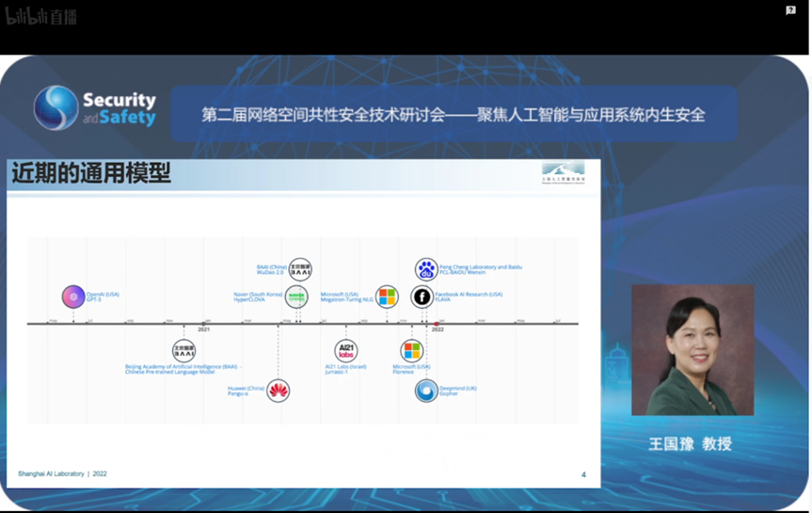Click the conference title banner text
812x513 pixels.
point(454,115)
